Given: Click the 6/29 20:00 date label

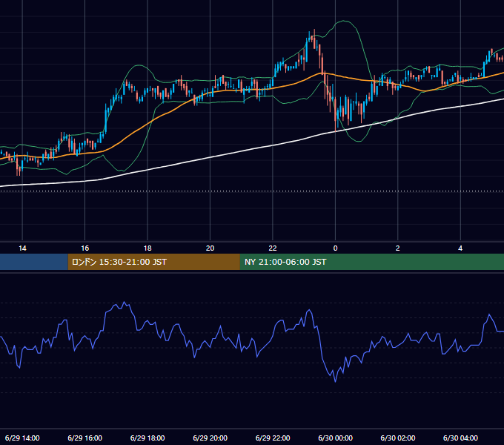Looking at the screenshot, I should tap(210, 438).
